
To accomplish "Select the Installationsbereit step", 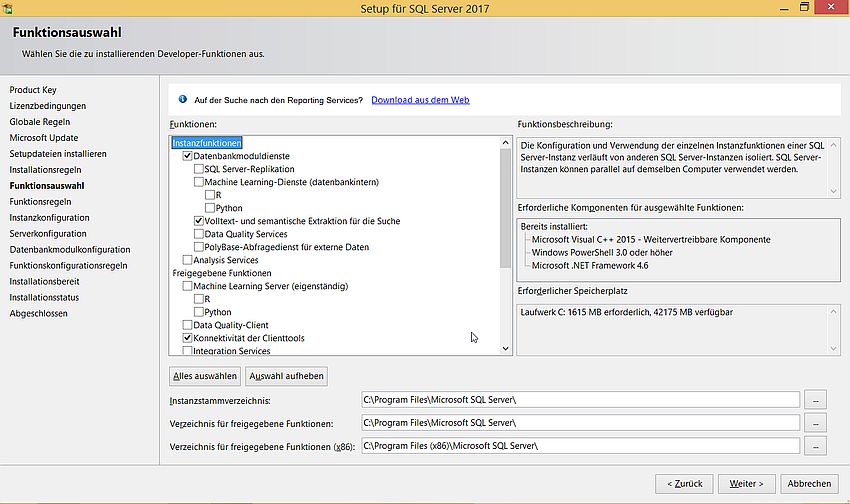I will point(44,282).
